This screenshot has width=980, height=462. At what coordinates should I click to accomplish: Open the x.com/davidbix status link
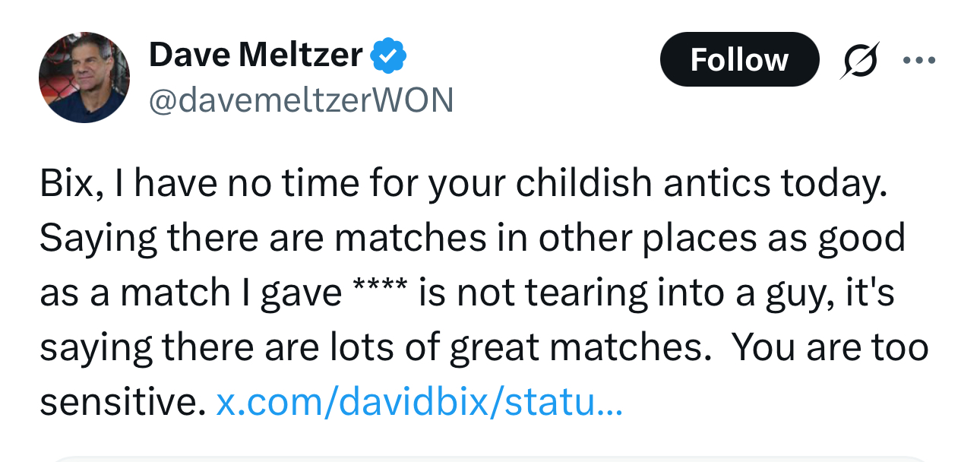click(419, 402)
